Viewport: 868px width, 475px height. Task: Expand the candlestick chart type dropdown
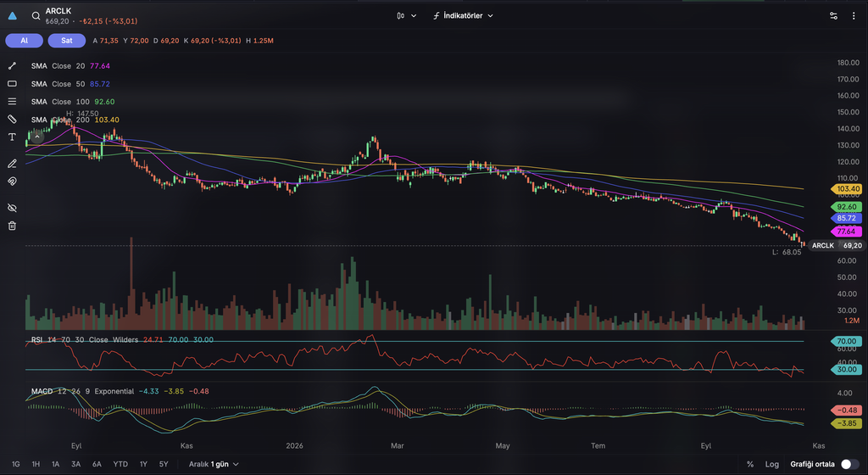click(406, 15)
